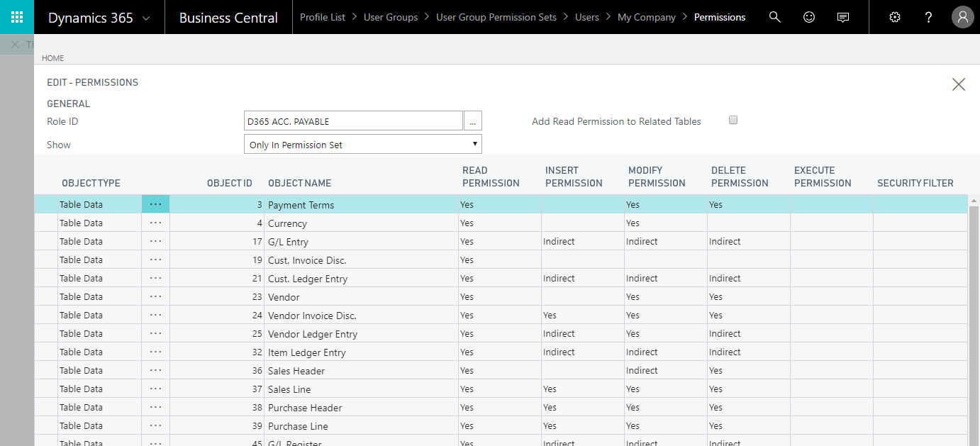
Task: Sort by the Read Permission column header
Action: tap(491, 177)
